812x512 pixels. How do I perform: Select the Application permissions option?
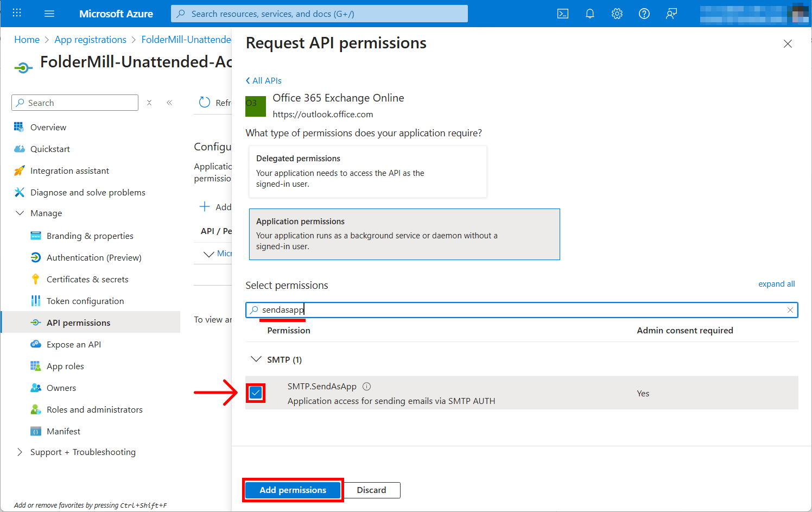coord(404,234)
